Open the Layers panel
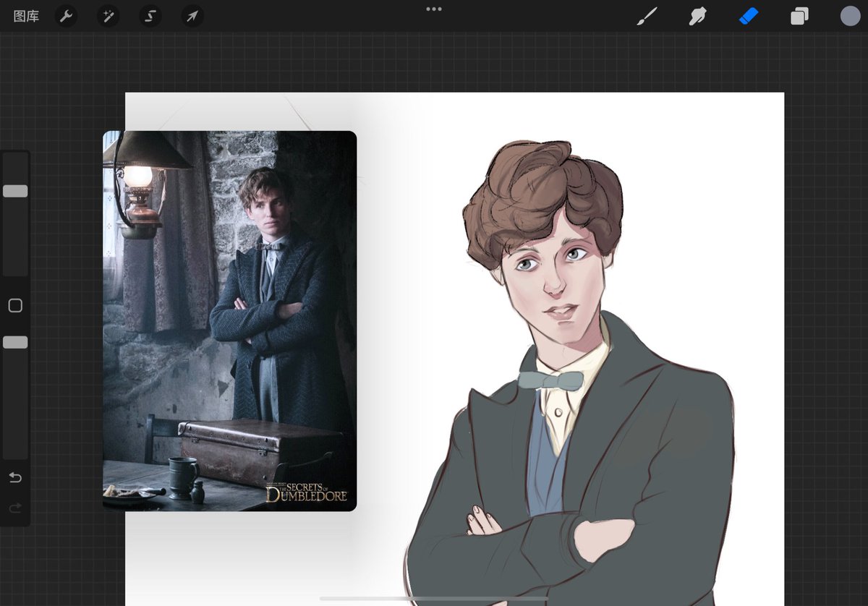Image resolution: width=868 pixels, height=606 pixels. (x=799, y=16)
